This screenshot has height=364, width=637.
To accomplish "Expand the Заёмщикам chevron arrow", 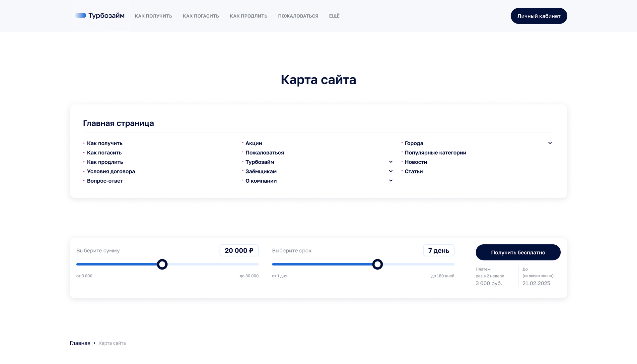I will pos(390,171).
